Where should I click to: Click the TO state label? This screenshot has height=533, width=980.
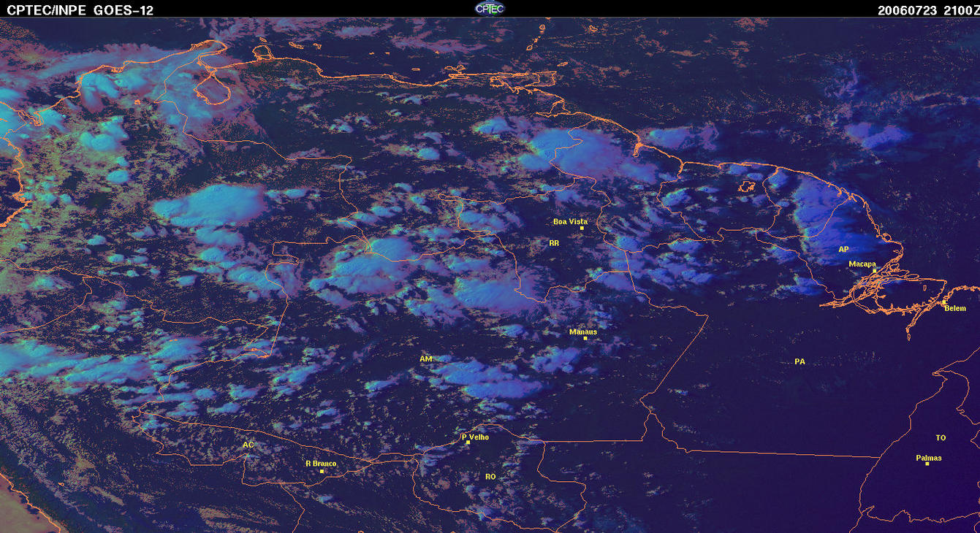point(941,438)
